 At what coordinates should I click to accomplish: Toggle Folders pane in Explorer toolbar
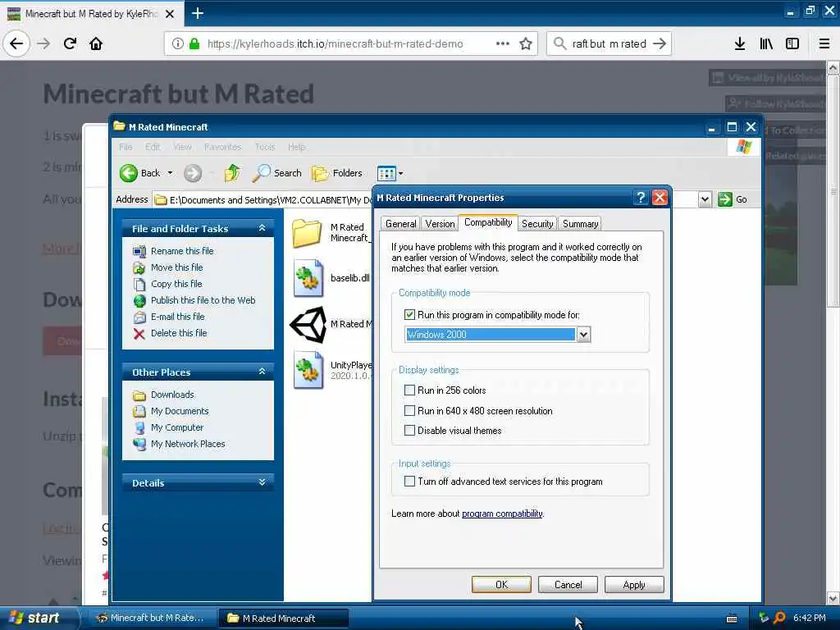337,173
